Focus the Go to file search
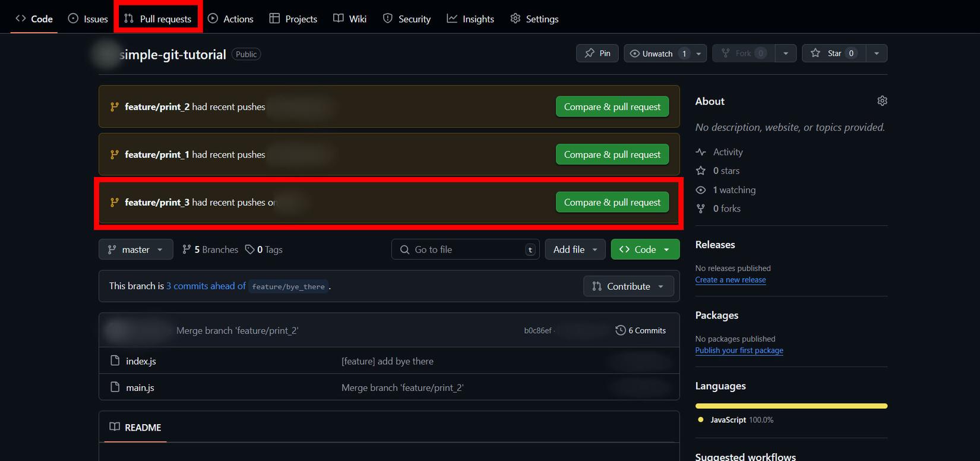Screen dimensions: 980x461 465,250
